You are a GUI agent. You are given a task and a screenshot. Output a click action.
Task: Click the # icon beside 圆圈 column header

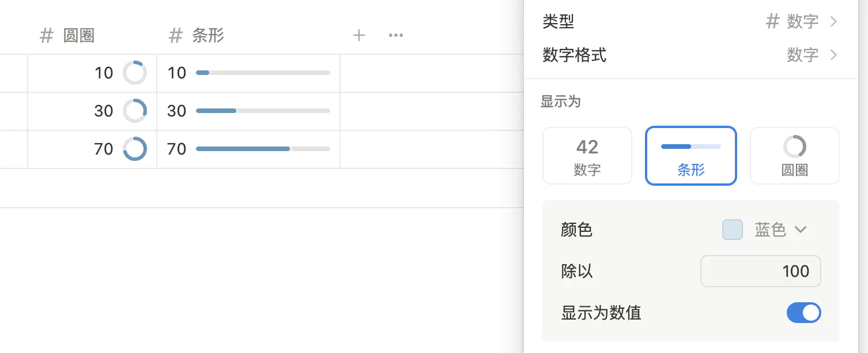coord(46,35)
